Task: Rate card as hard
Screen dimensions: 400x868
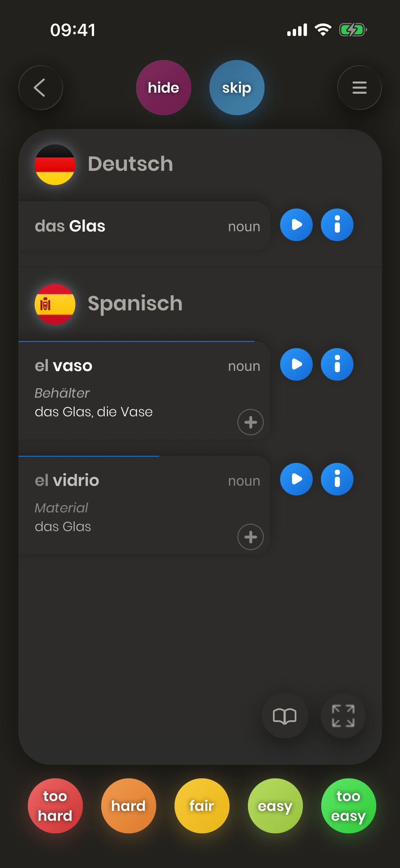Action: (x=128, y=806)
